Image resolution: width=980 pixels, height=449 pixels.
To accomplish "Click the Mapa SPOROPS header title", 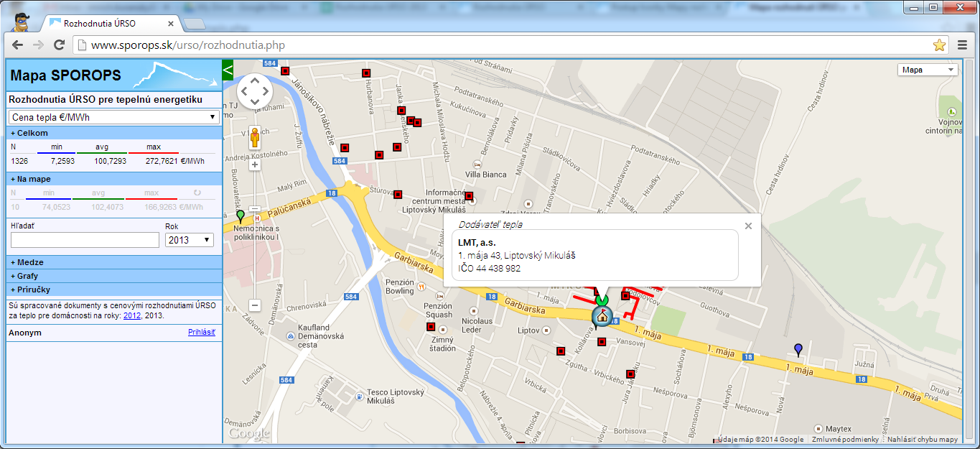I will 66,75.
